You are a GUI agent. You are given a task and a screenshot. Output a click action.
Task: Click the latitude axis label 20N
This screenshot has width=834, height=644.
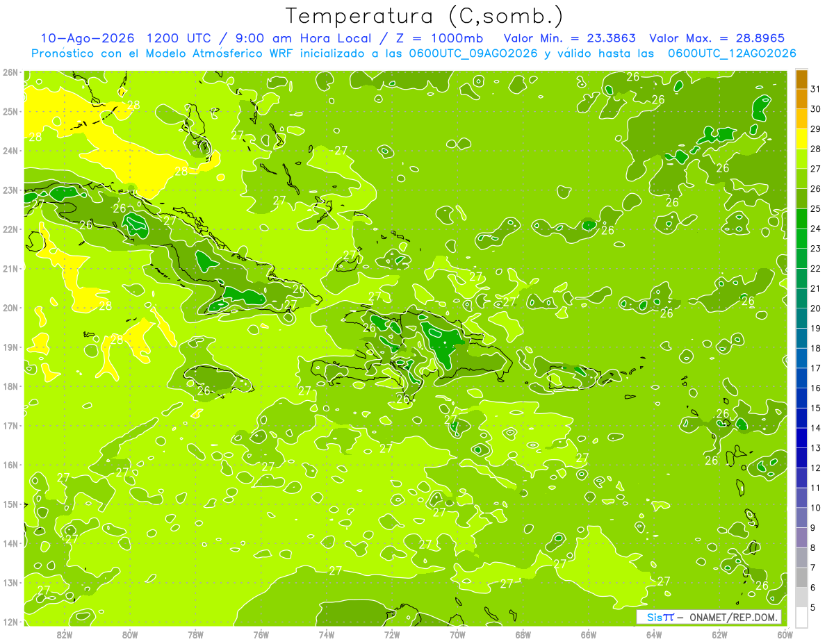coord(10,308)
